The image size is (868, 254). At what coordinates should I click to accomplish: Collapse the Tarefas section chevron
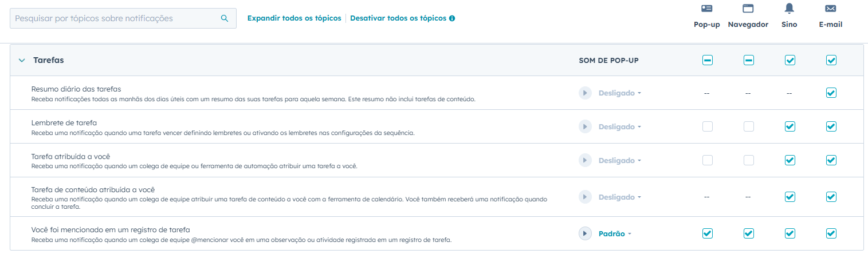22,60
